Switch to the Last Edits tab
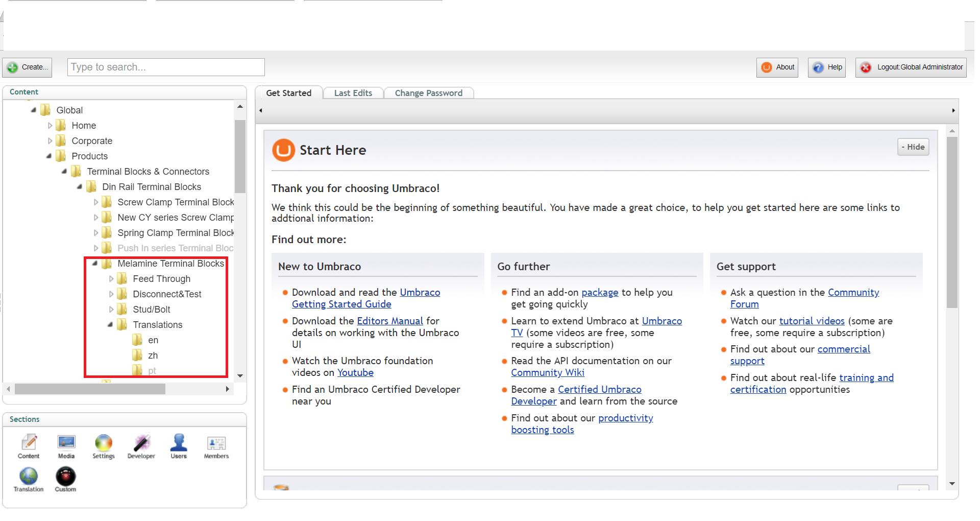 pos(353,93)
